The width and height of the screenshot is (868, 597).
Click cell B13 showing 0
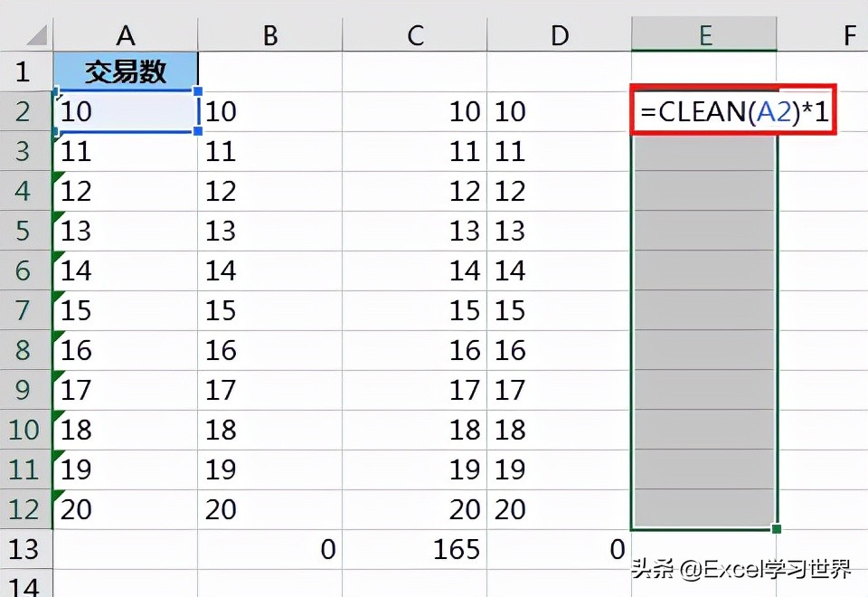pyautogui.click(x=270, y=549)
